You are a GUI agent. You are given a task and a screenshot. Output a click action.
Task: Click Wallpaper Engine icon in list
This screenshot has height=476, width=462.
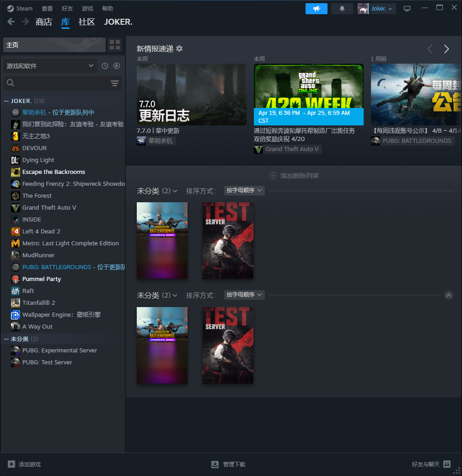pyautogui.click(x=16, y=315)
